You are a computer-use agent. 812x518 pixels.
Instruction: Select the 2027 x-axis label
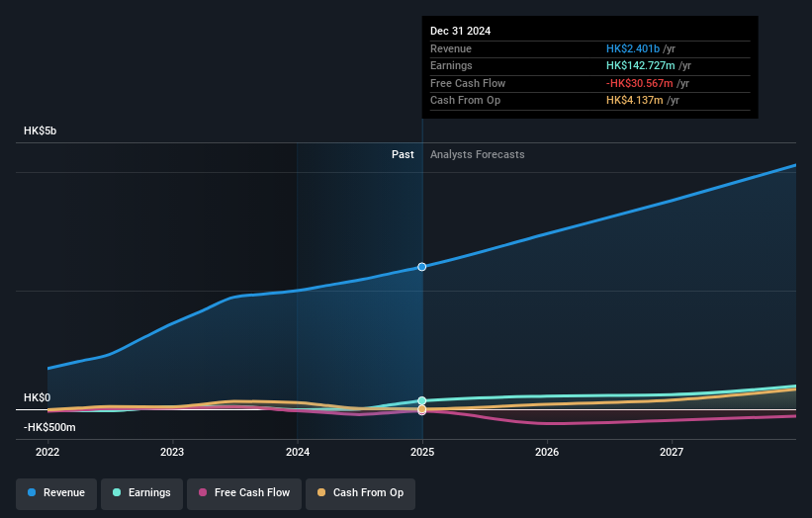[x=672, y=453]
